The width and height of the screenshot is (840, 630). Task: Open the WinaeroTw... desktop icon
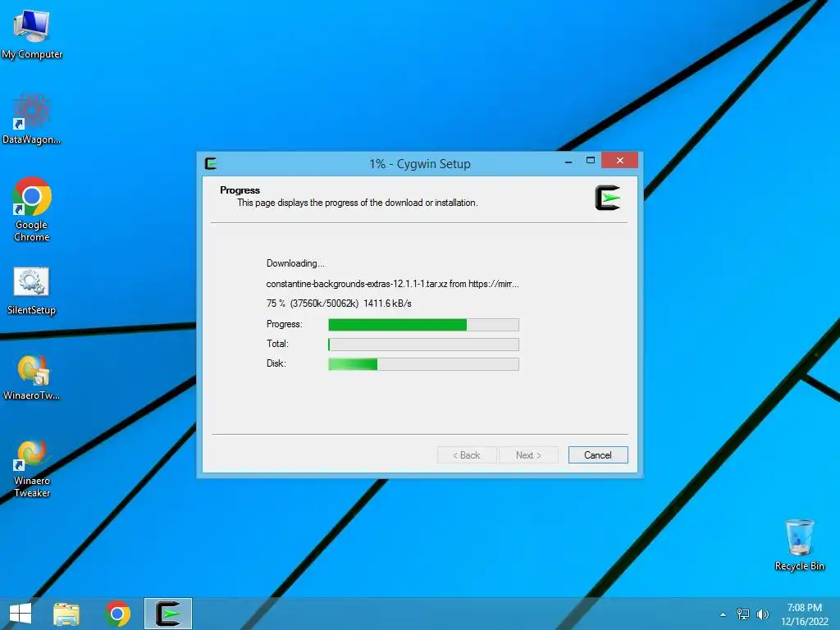point(32,377)
